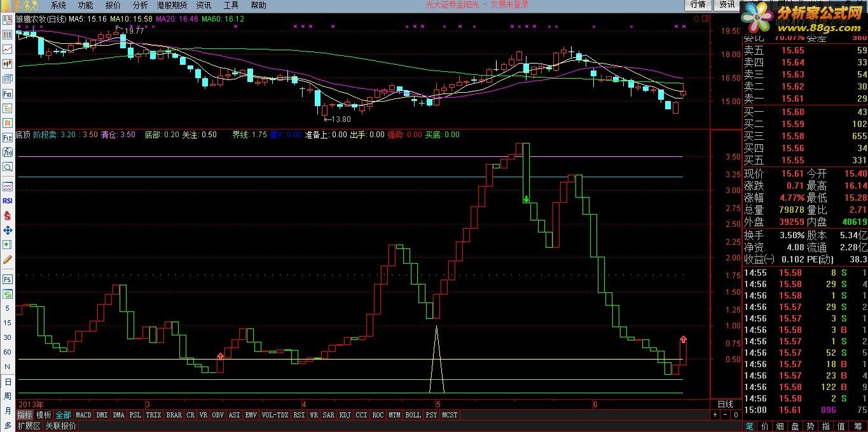Open the 关联报价 tab
The image size is (868, 432).
60,426
